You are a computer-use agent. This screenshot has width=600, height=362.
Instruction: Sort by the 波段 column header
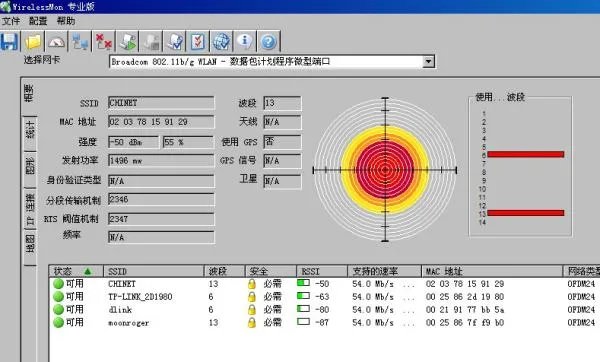pyautogui.click(x=225, y=271)
